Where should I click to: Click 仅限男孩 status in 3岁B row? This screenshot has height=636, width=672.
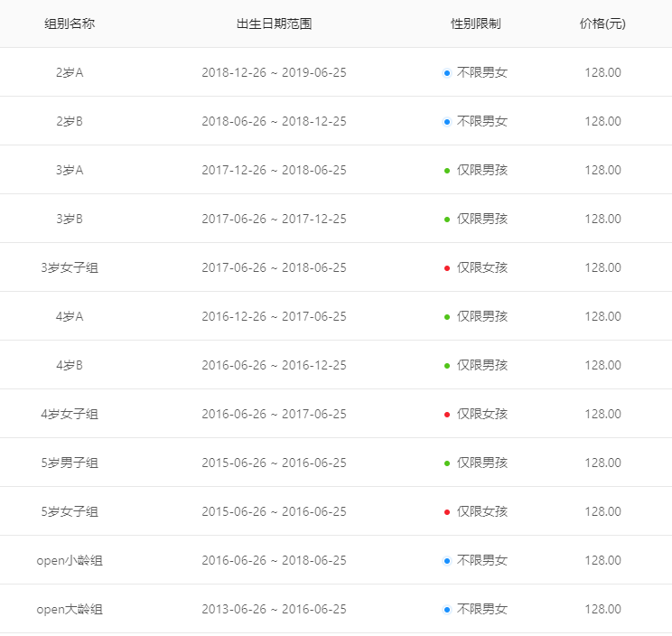click(475, 219)
